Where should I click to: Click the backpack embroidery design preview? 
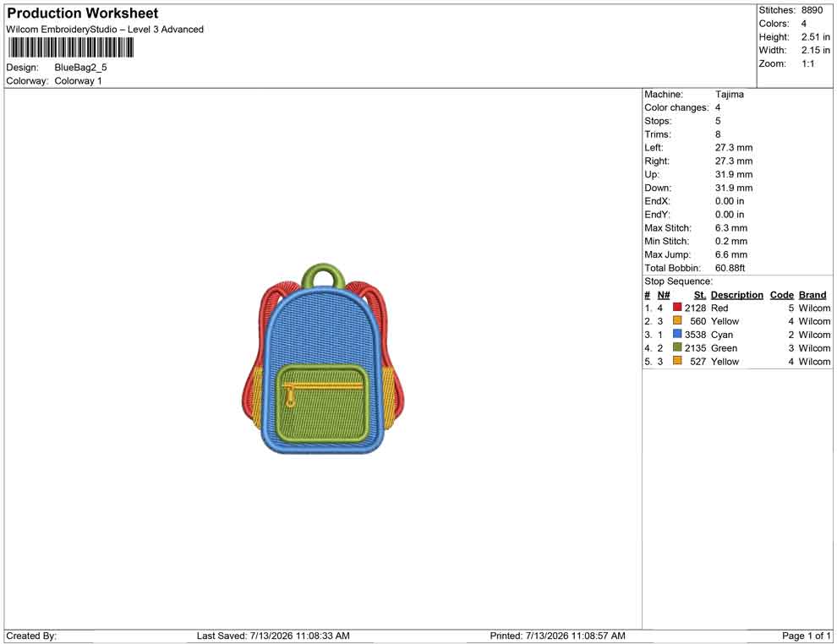[x=323, y=359]
